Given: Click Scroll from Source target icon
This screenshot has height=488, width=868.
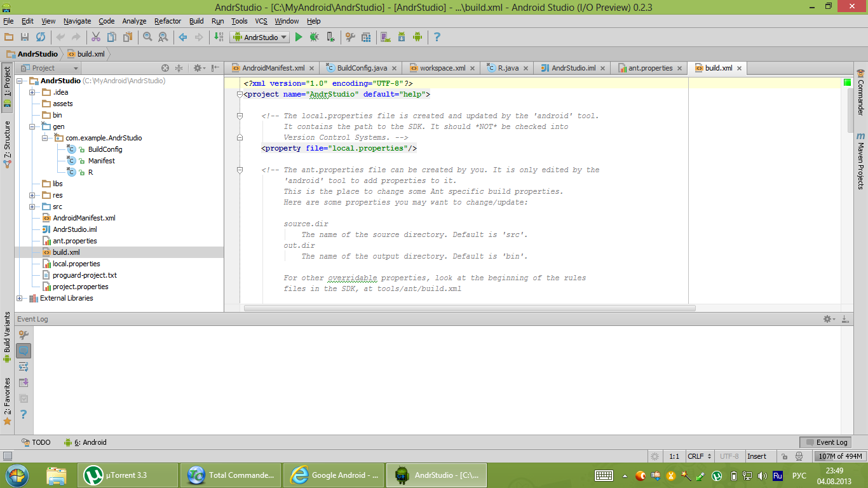Looking at the screenshot, I should click(x=165, y=68).
